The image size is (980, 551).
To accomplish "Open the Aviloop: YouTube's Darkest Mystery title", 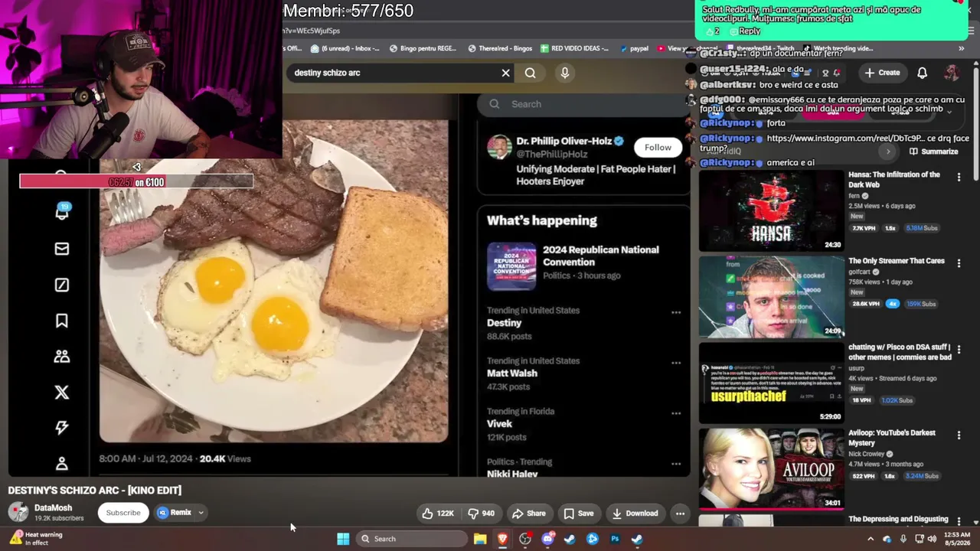I will click(892, 438).
